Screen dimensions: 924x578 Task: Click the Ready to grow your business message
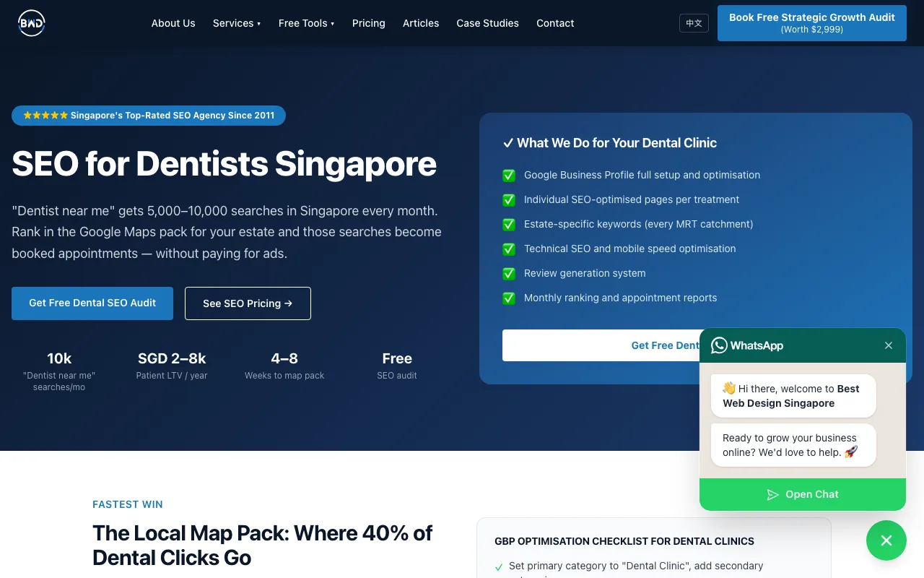793,445
